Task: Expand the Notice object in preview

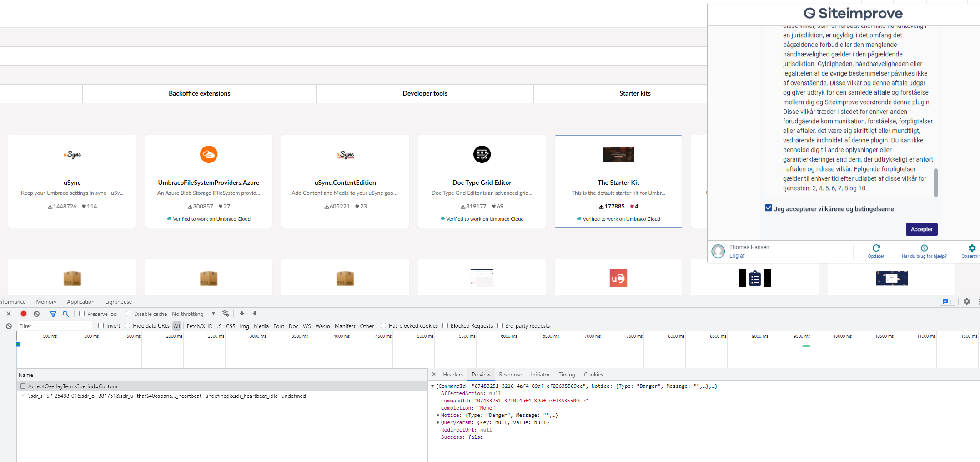Action: (438, 415)
